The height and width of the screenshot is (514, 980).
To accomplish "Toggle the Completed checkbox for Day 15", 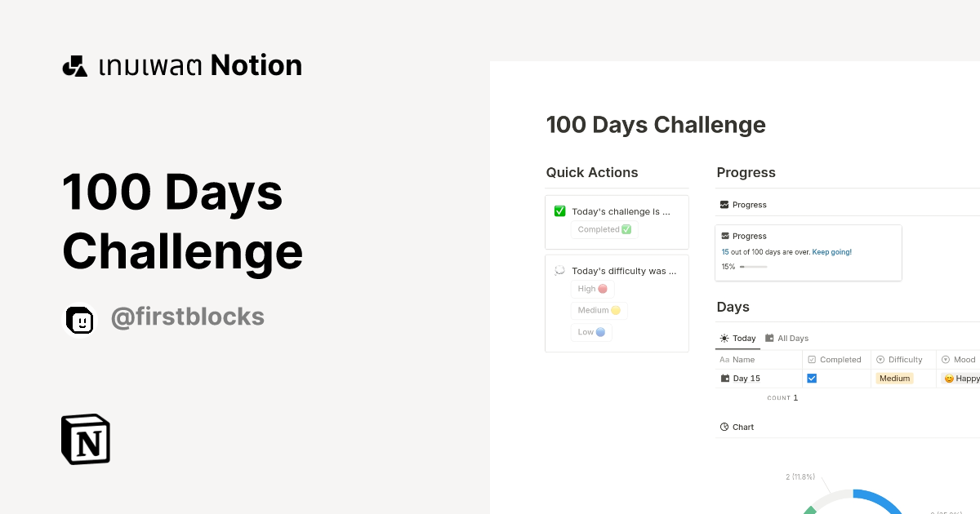I will 812,378.
